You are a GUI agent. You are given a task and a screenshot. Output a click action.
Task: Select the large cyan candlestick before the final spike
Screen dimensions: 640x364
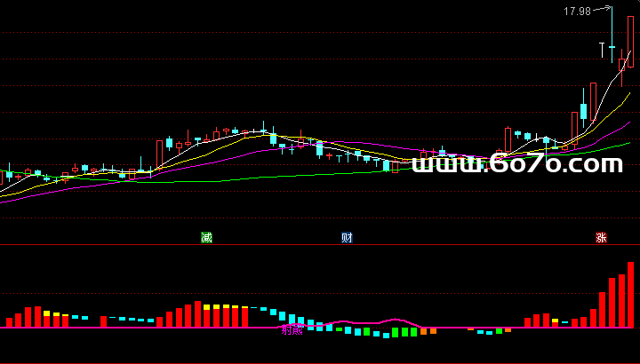point(583,111)
